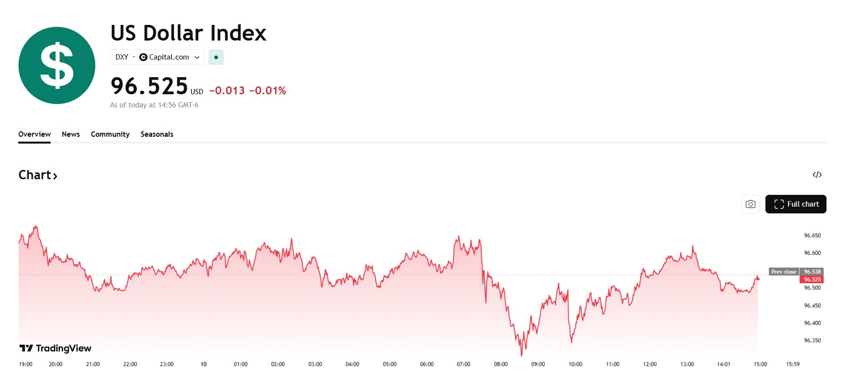Open the Chart section heading arrow
This screenshot has width=868, height=377.
55,176
